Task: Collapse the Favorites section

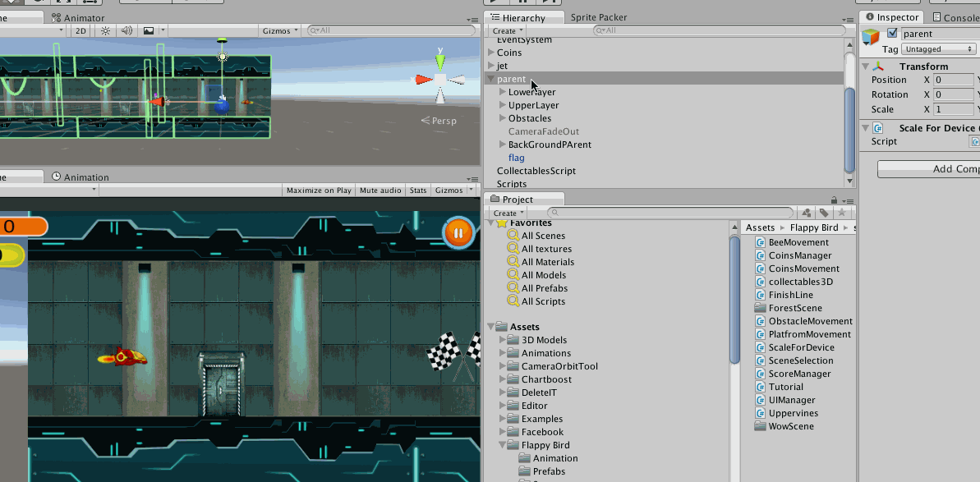Action: point(490,223)
